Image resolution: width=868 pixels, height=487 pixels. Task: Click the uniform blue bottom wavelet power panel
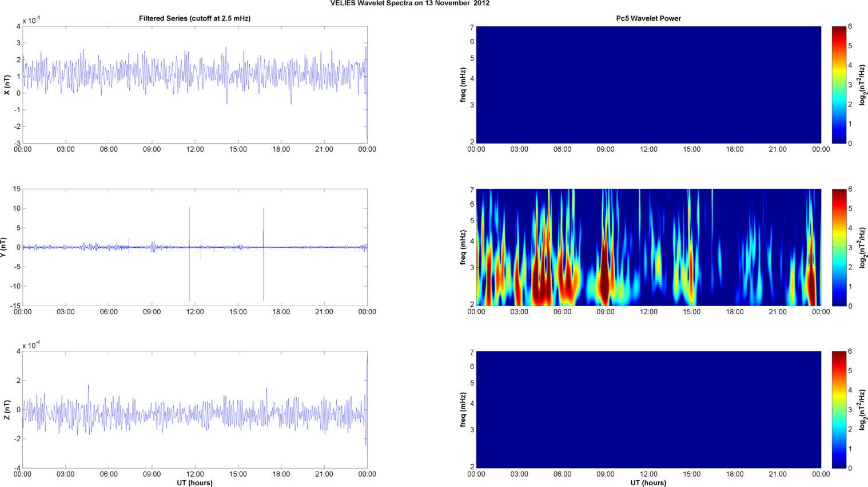(648, 410)
